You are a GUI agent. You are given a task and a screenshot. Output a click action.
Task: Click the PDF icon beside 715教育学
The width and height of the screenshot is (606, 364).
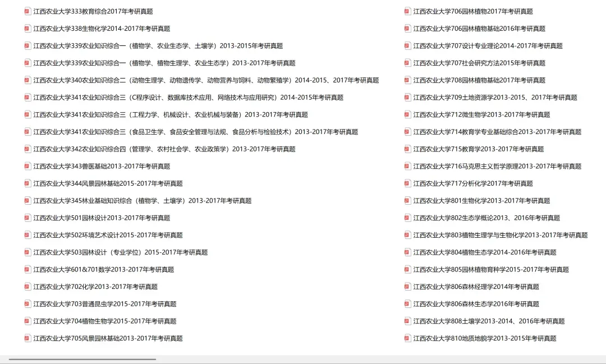pyautogui.click(x=407, y=149)
